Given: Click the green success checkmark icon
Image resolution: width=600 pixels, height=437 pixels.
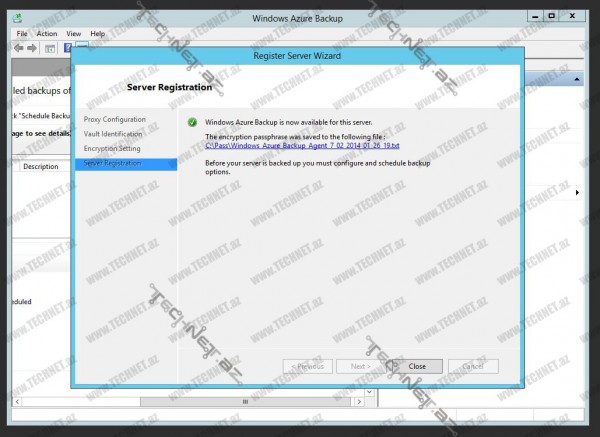Looking at the screenshot, I should tap(192, 122).
